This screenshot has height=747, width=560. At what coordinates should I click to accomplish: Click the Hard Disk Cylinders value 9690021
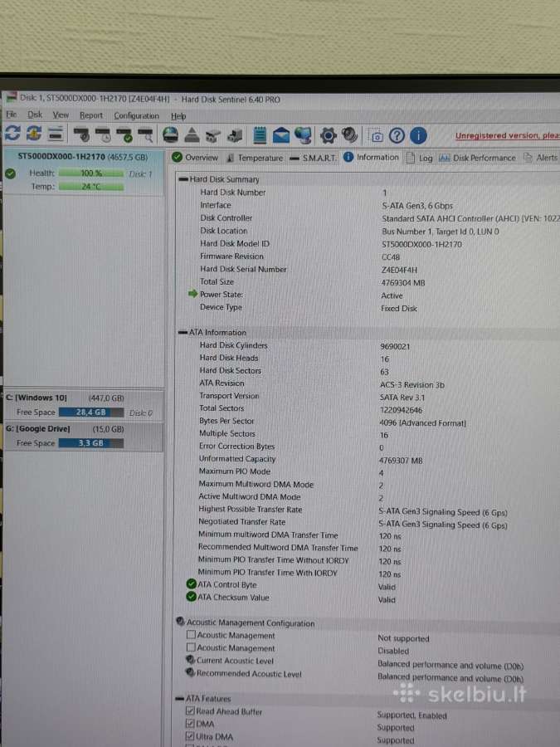point(395,346)
